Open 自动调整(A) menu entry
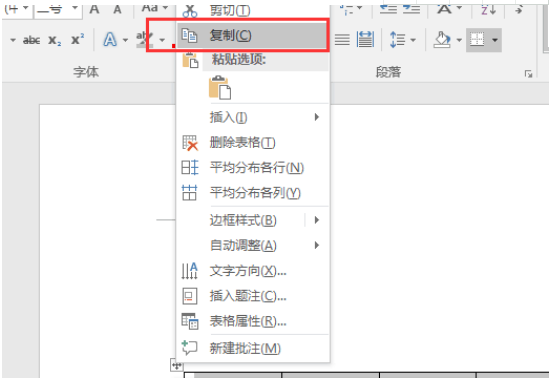The image size is (553, 382). click(x=243, y=245)
